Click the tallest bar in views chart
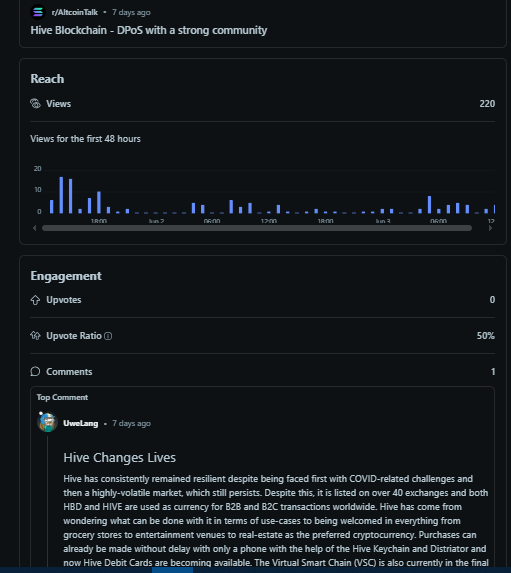The height and width of the screenshot is (573, 511). tap(61, 195)
